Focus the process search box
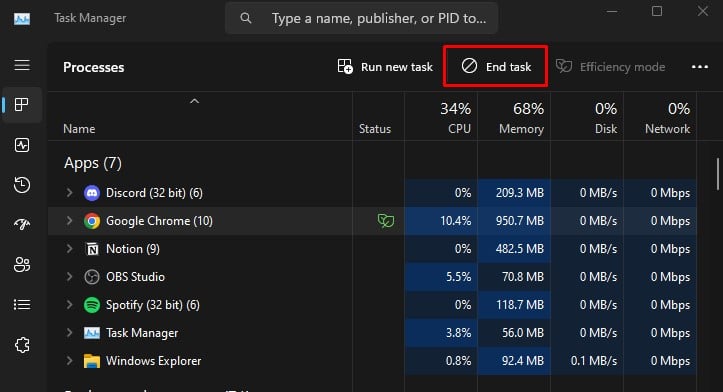 tap(362, 18)
